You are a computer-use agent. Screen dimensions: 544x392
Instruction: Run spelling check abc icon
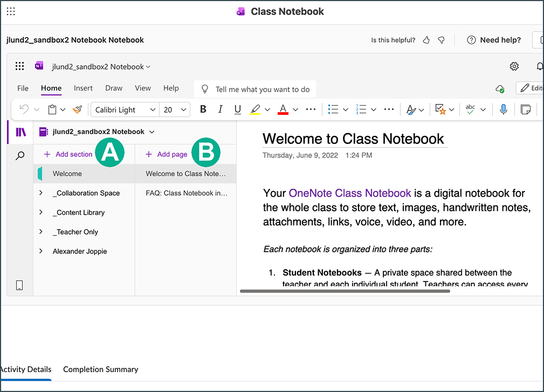pos(471,109)
